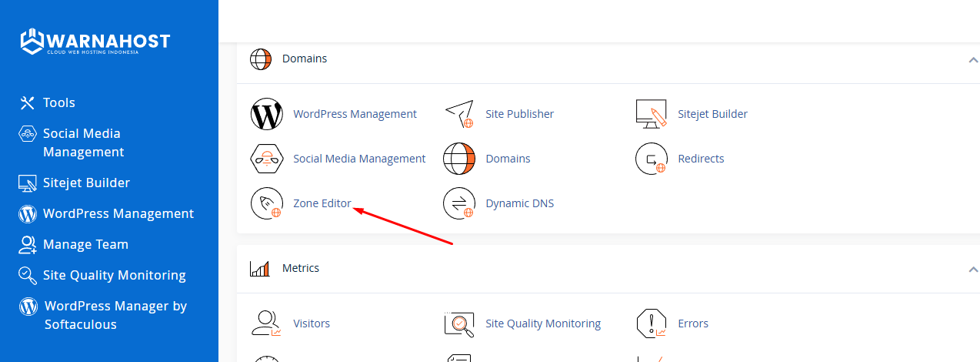Click the Sitejet Builder monitor icon
Image resolution: width=980 pixels, height=362 pixels.
tap(651, 114)
